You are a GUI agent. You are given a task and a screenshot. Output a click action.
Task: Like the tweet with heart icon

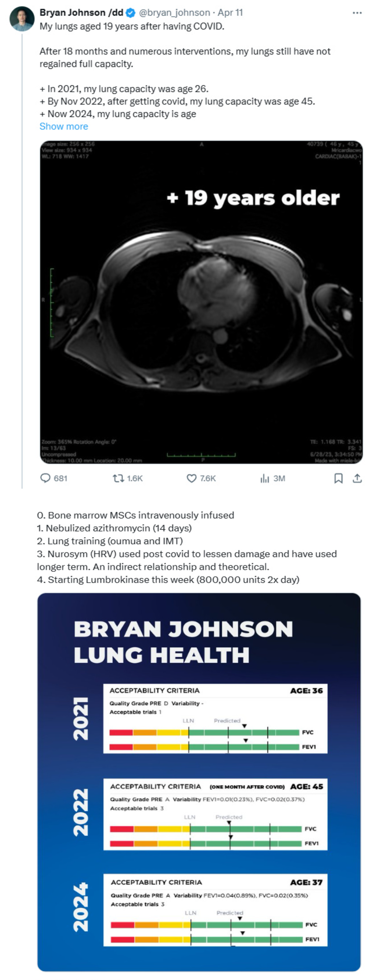point(191,478)
